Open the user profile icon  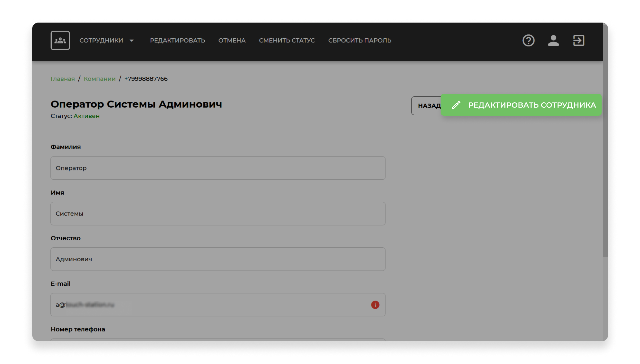tap(553, 41)
